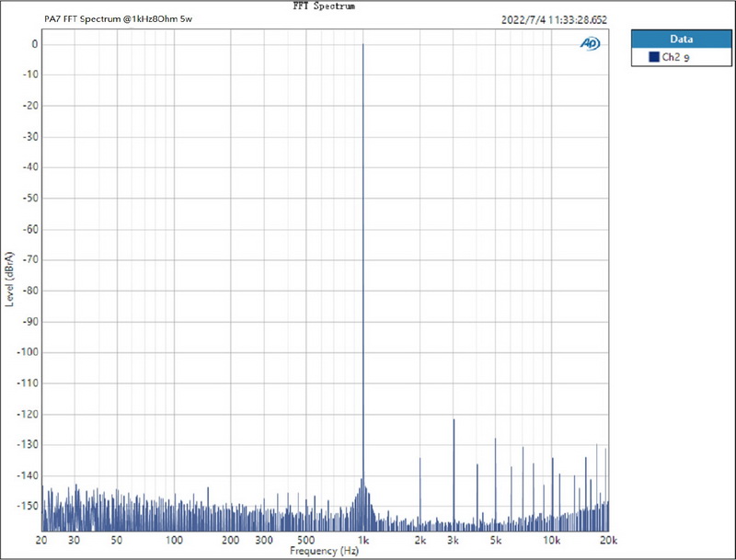Click the top of the 1k fundamental peak
The image size is (736, 560).
point(363,44)
